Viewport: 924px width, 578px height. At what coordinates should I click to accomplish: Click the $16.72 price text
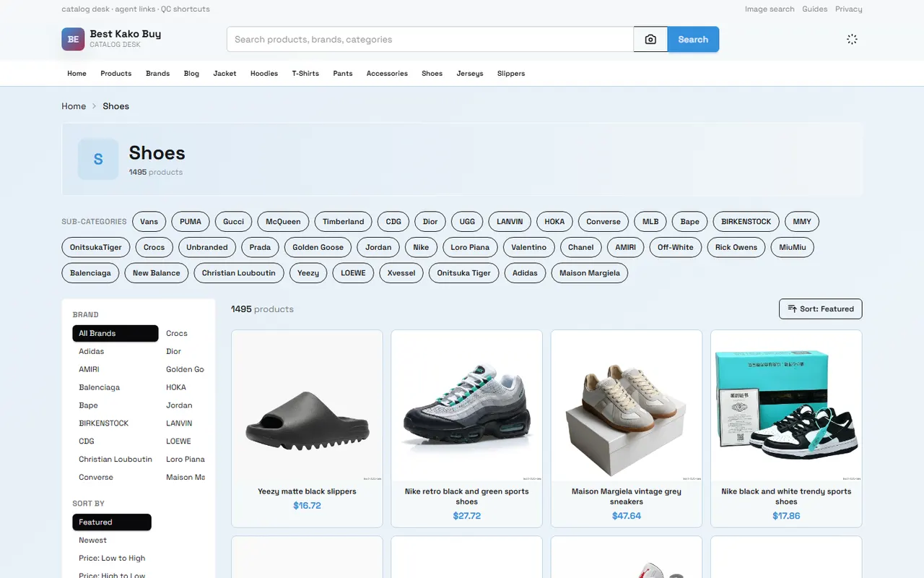pos(307,506)
